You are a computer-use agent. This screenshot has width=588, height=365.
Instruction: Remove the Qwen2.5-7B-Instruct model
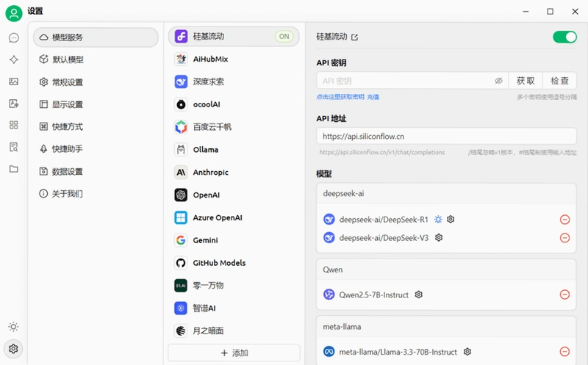coord(564,294)
